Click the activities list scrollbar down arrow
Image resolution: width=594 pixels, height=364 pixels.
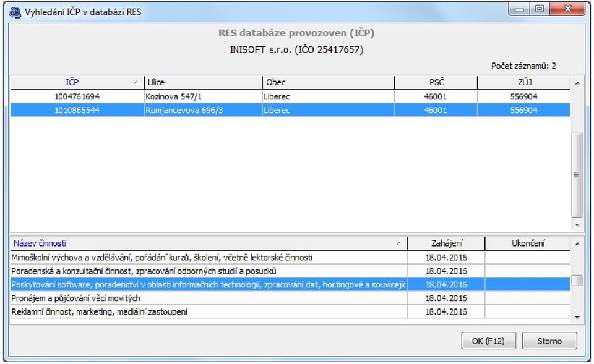577,317
